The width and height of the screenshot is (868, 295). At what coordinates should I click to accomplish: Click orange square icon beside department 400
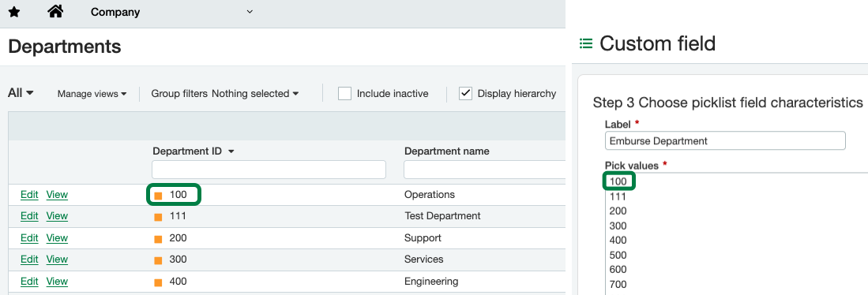point(158,282)
